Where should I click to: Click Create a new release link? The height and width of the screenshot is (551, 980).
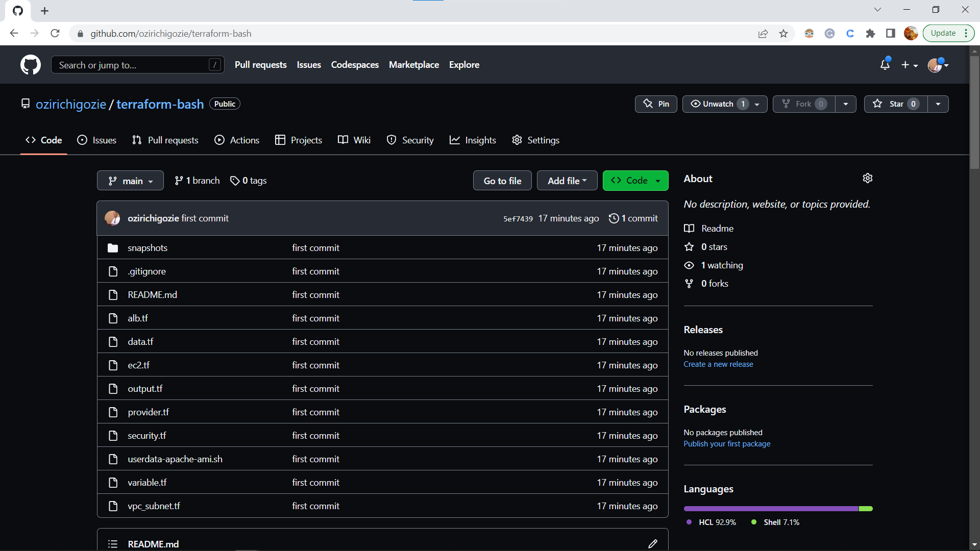718,364
